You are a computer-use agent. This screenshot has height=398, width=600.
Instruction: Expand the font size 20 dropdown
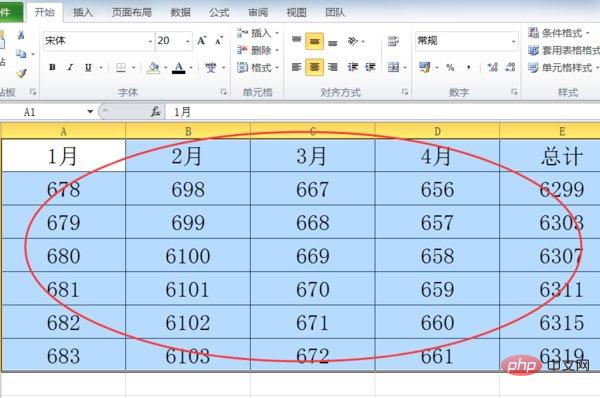point(188,41)
